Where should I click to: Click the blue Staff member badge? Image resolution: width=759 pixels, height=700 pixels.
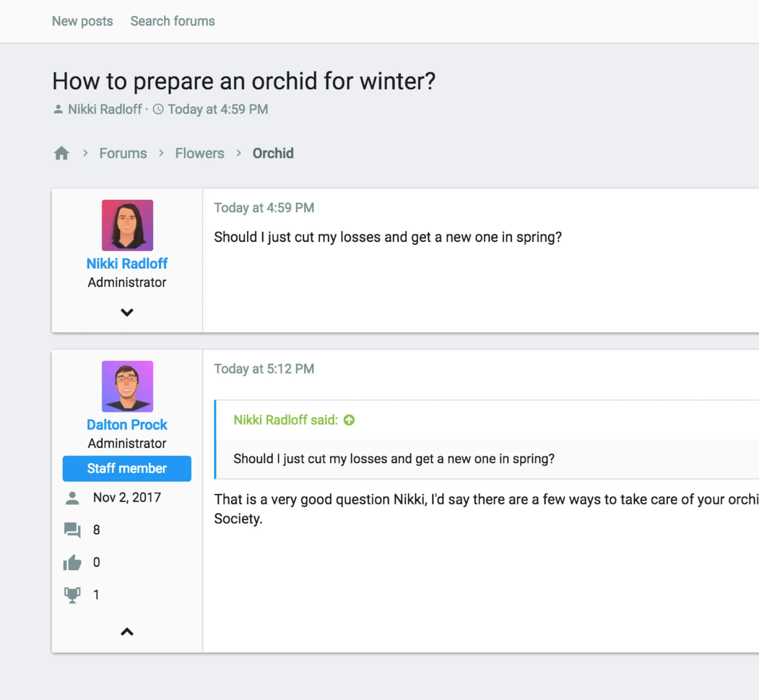coord(127,468)
